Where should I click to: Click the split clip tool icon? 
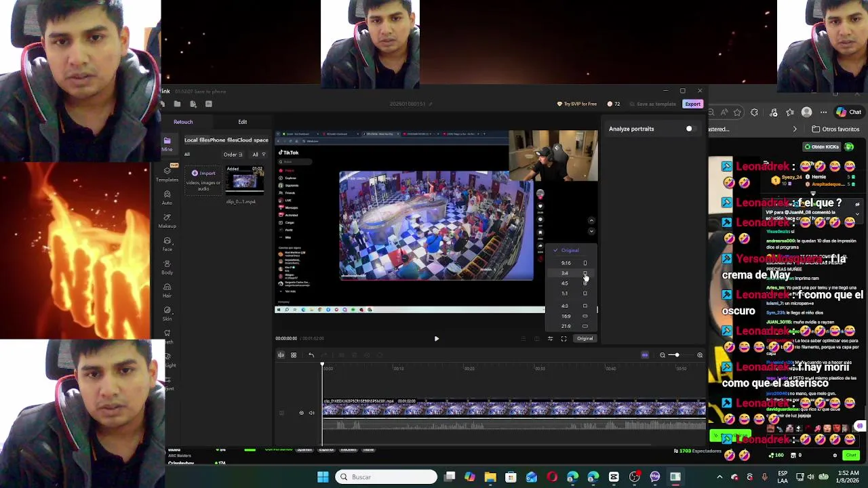(281, 355)
